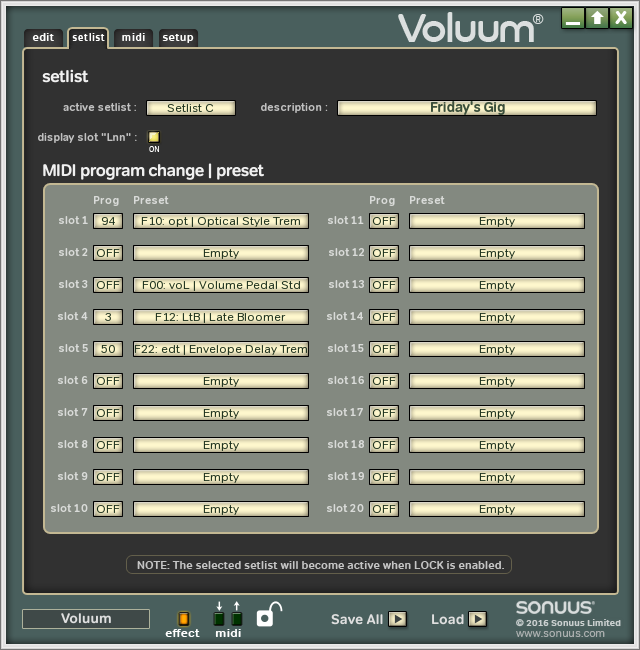Viewport: 640px width, 650px height.
Task: Change slot 9 Prog OFF value
Action: click(x=108, y=477)
